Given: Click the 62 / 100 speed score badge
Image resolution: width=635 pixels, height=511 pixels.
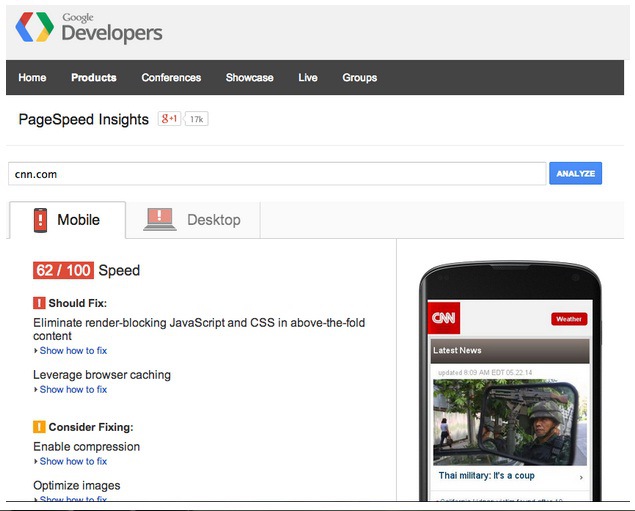Looking at the screenshot, I should click(x=63, y=270).
